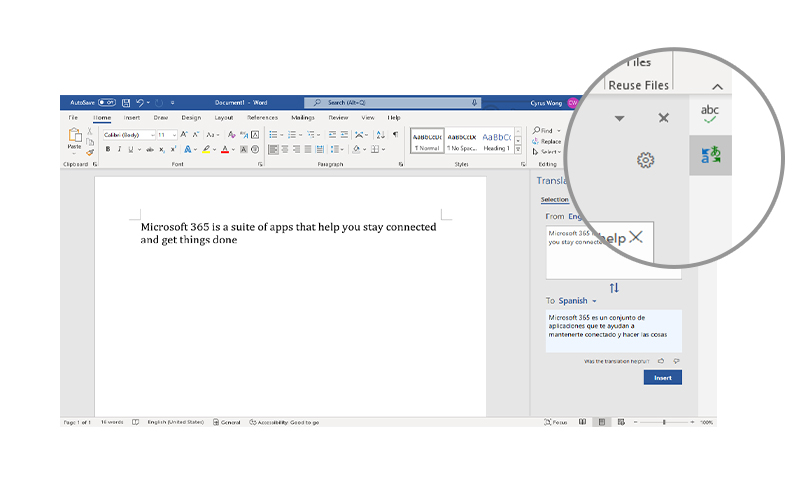Switch to the Layout tab
Image resolution: width=800 pixels, height=500 pixels.
[x=223, y=118]
